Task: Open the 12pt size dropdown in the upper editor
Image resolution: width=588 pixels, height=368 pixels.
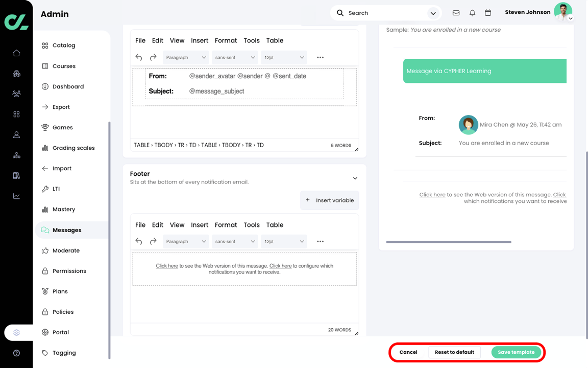Action: pyautogui.click(x=284, y=57)
